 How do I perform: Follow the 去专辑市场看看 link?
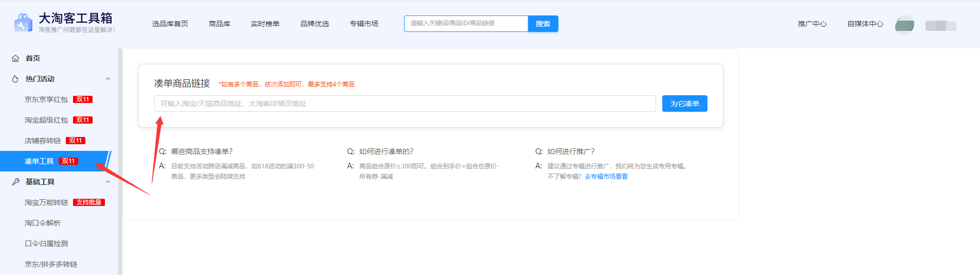[x=606, y=177]
